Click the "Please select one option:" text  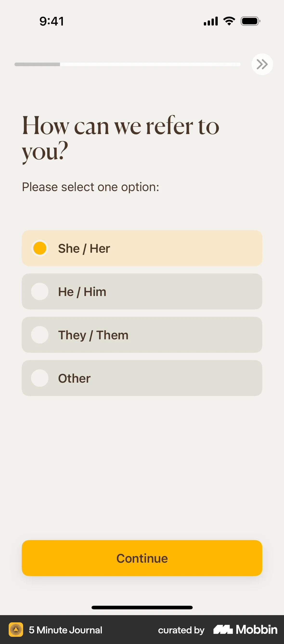tap(90, 187)
